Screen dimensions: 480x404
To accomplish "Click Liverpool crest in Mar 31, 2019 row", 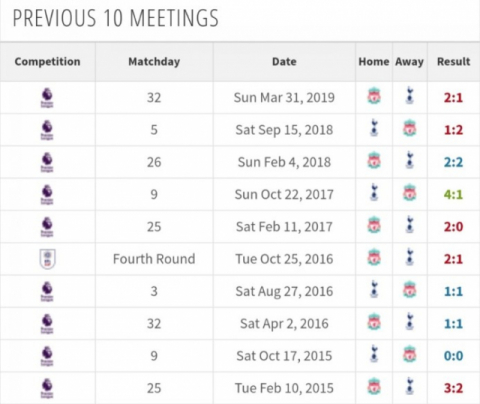I will pos(374,97).
